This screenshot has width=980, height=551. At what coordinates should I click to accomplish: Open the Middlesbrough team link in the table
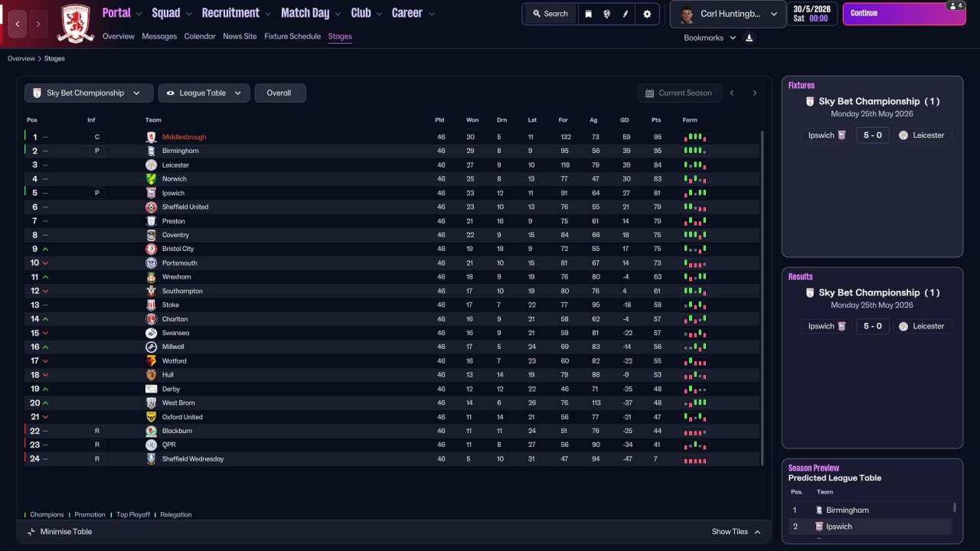click(184, 137)
